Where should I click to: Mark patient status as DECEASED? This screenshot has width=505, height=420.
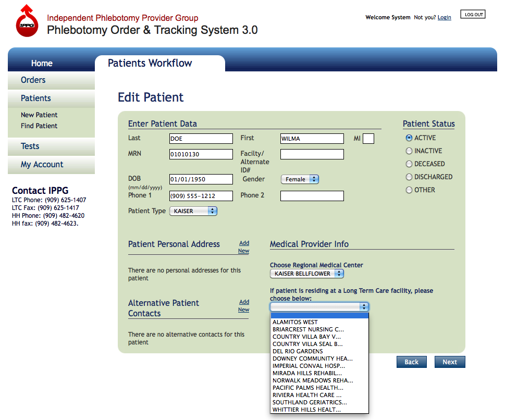(409, 164)
